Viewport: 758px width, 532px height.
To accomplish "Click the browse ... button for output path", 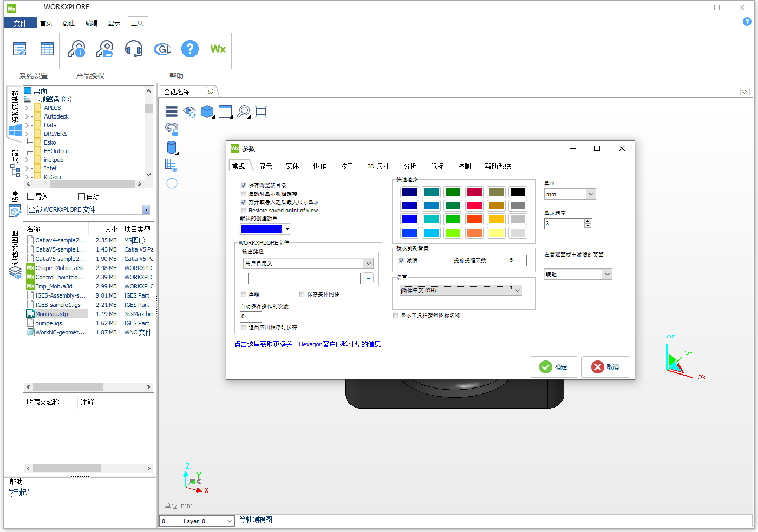I will tap(368, 278).
